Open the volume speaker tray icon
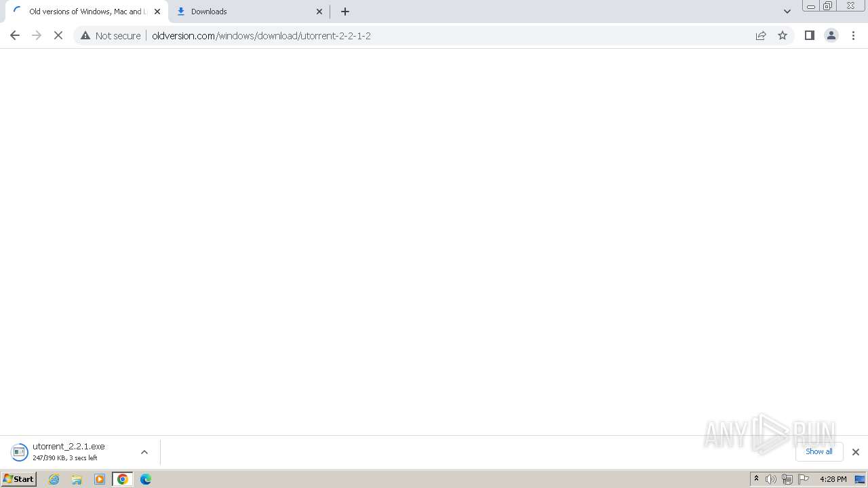This screenshot has width=868, height=488. (x=771, y=479)
